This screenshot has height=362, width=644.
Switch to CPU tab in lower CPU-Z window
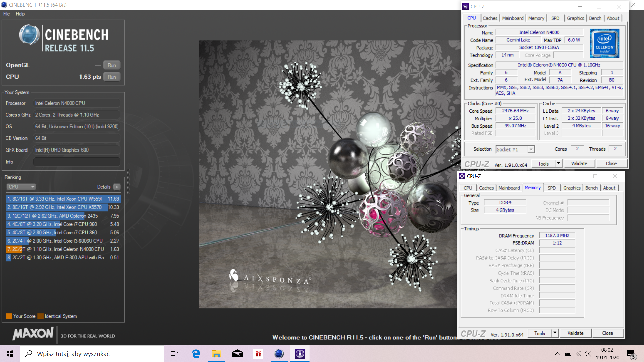coord(468,188)
